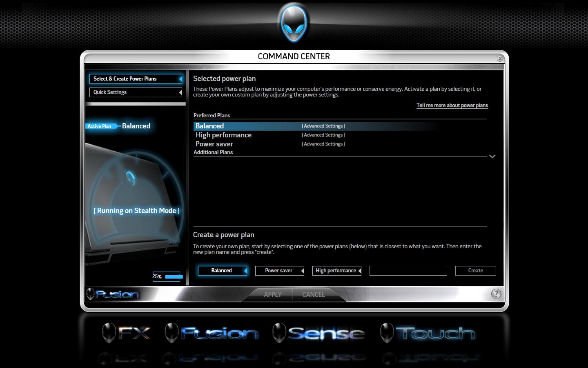This screenshot has width=588, height=368.
Task: Open Advanced Settings for Power saver
Action: click(x=323, y=144)
